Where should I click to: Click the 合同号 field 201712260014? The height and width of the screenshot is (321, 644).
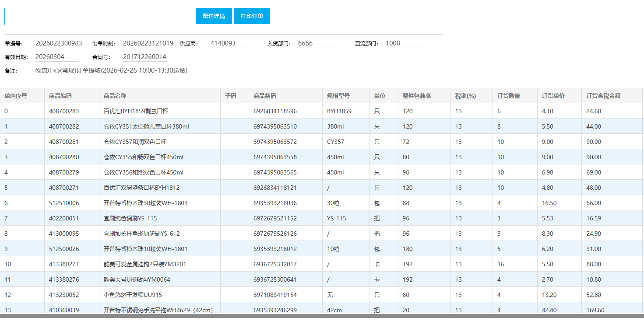pos(144,57)
